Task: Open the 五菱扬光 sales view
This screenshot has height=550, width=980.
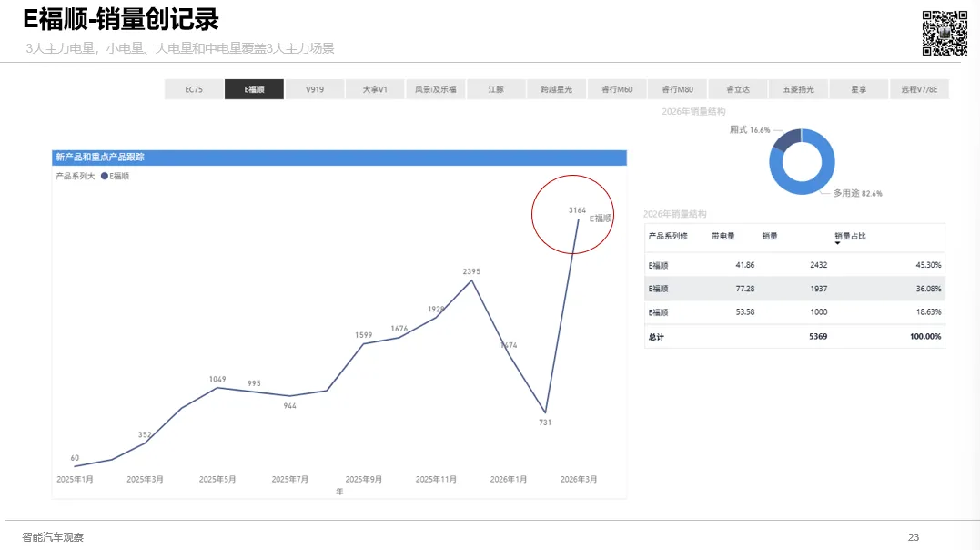Action: click(x=799, y=88)
